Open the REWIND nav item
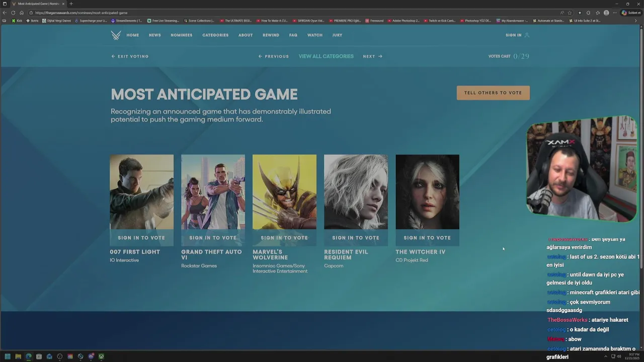 [x=271, y=35]
